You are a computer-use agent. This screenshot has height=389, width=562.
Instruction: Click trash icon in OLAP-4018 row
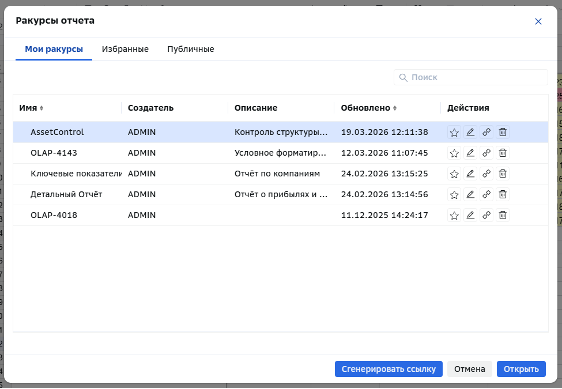(503, 215)
